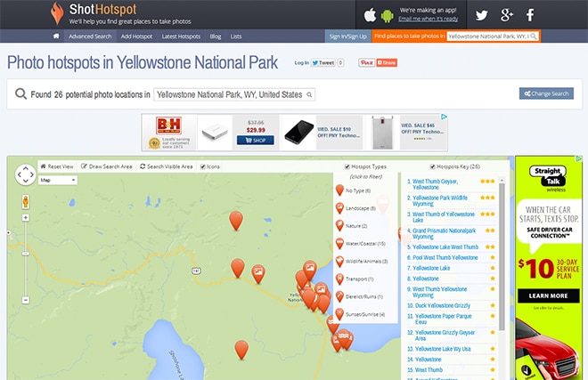Filter by No Type marker icon
The image size is (588, 380).
339,190
